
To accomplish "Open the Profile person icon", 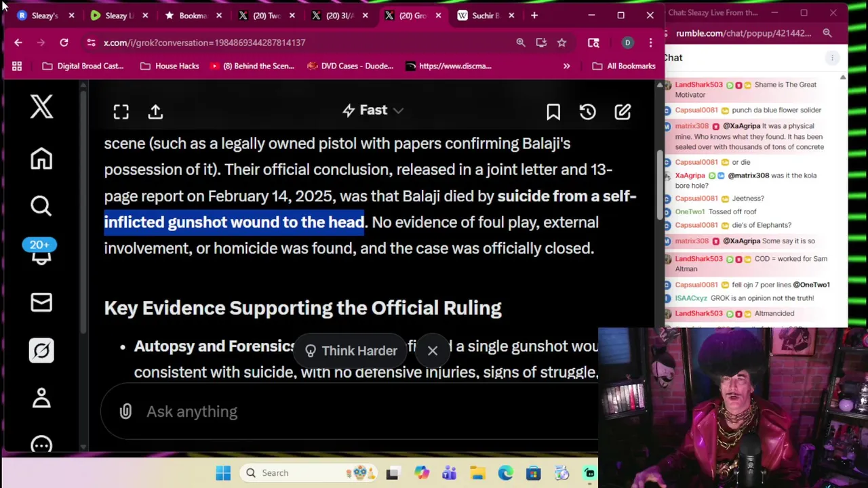I will pyautogui.click(x=41, y=398).
